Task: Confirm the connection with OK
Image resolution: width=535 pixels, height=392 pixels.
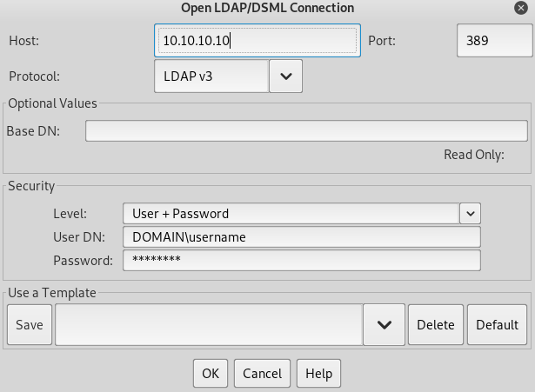Action: tap(211, 374)
